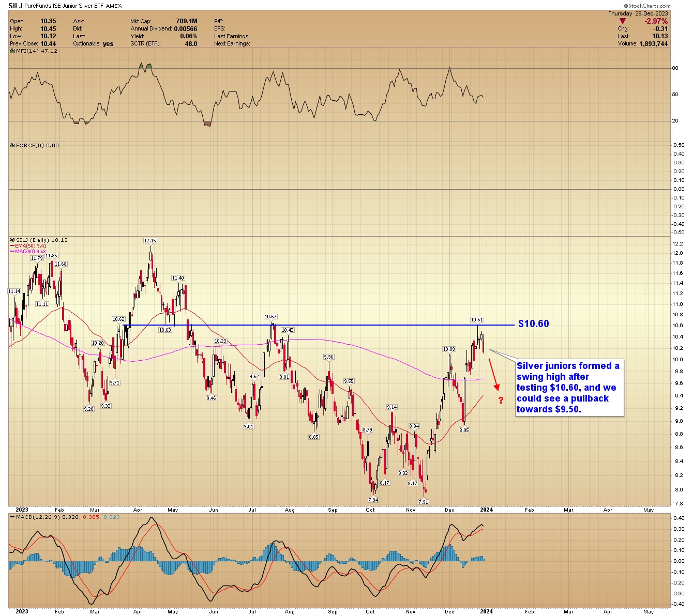Screen dimensions: 693x616
Task: Click the FORCE(0) indicator legend icon
Action: pos(13,146)
